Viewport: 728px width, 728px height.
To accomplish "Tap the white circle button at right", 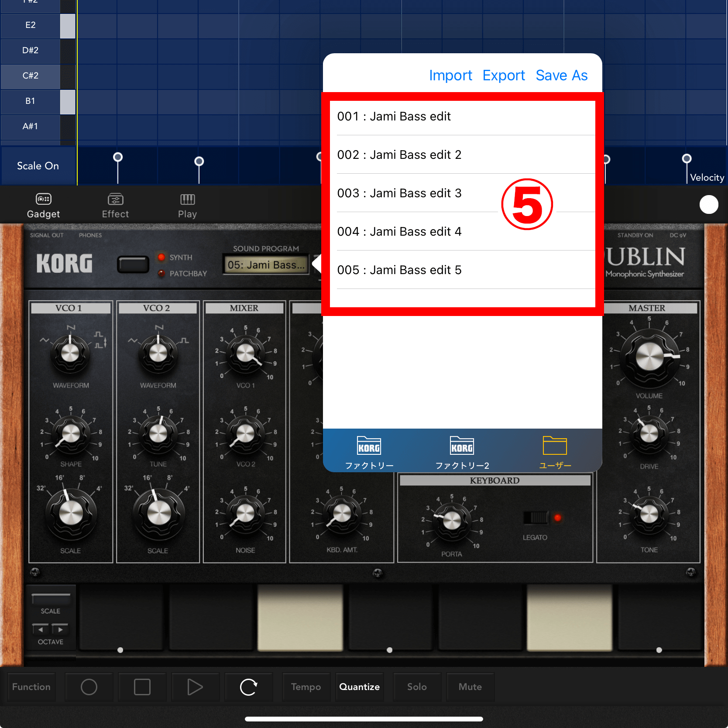I will (x=709, y=205).
